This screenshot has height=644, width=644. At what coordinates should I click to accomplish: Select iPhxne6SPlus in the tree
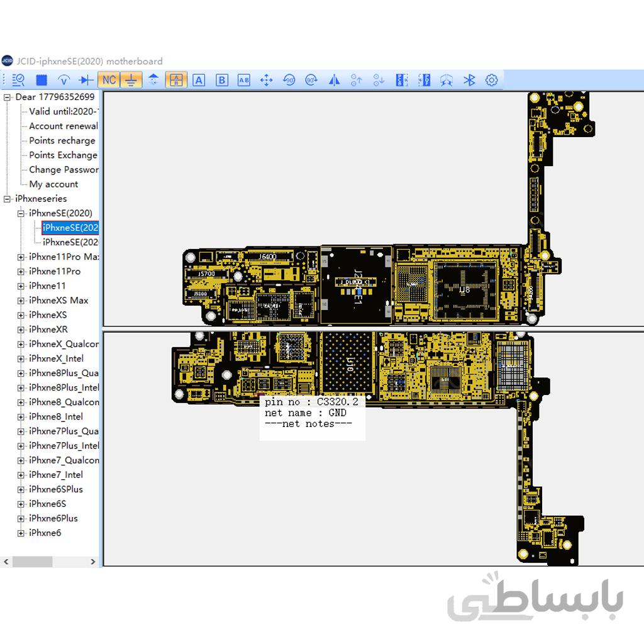point(56,489)
